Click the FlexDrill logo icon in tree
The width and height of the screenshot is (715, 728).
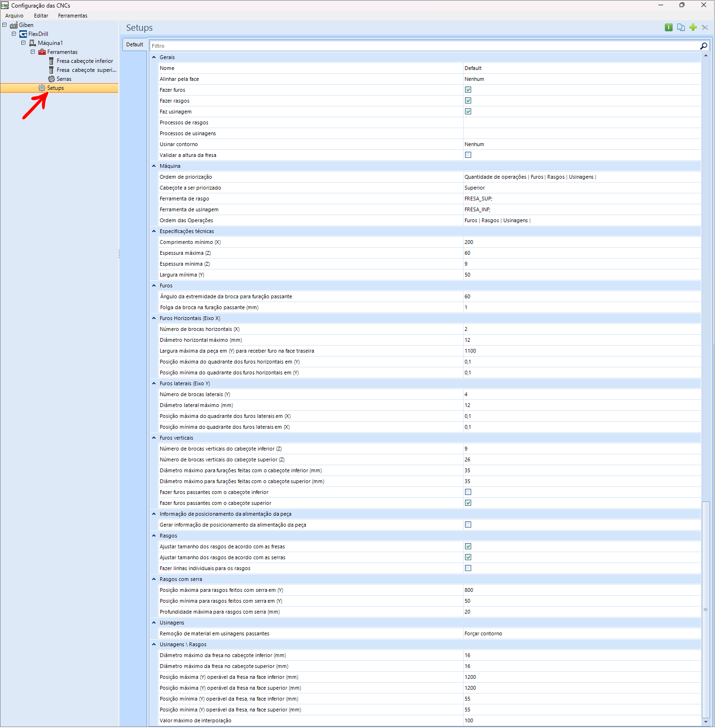[23, 34]
